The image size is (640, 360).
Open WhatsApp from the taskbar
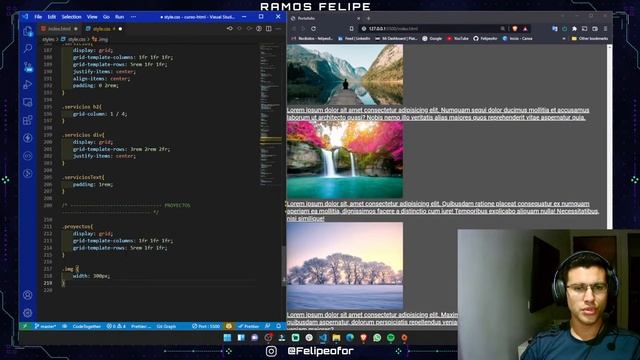point(377,338)
